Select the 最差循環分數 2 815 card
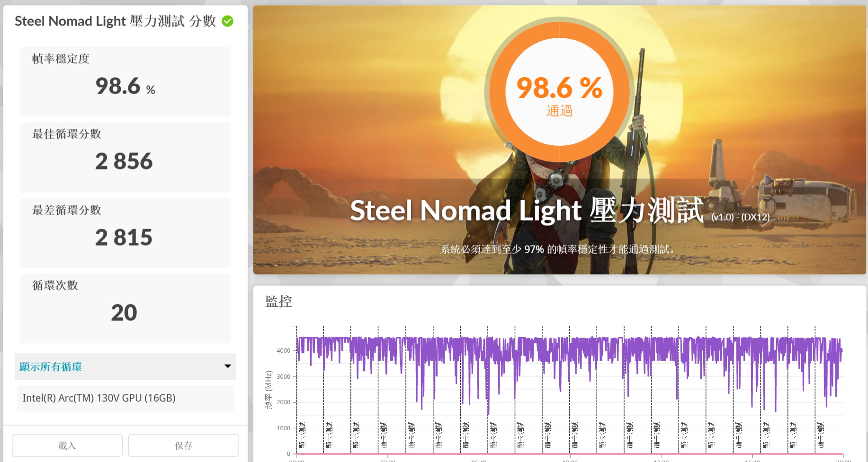868x462 pixels. [125, 233]
